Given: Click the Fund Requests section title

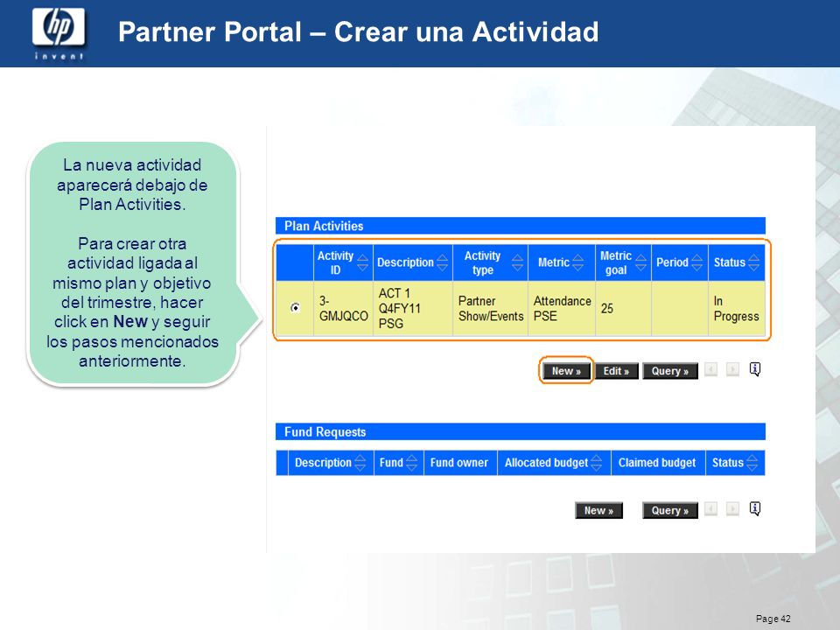Looking at the screenshot, I should click(x=325, y=431).
